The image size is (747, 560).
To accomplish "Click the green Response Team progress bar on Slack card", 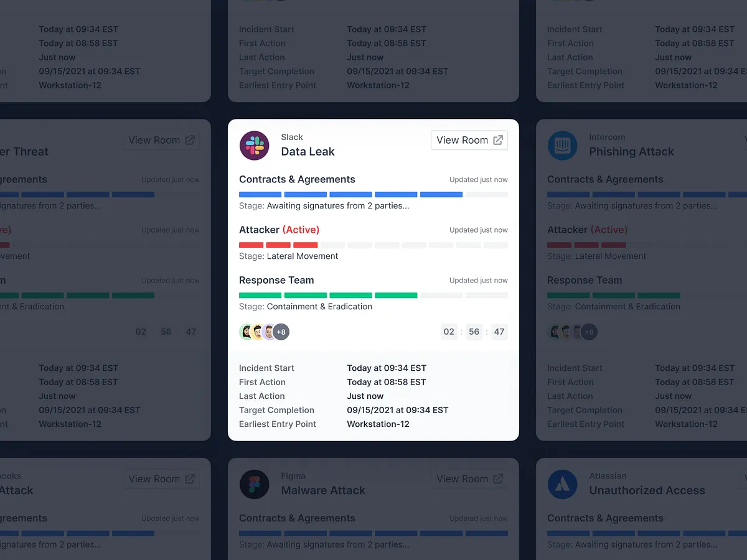I will [x=374, y=296].
